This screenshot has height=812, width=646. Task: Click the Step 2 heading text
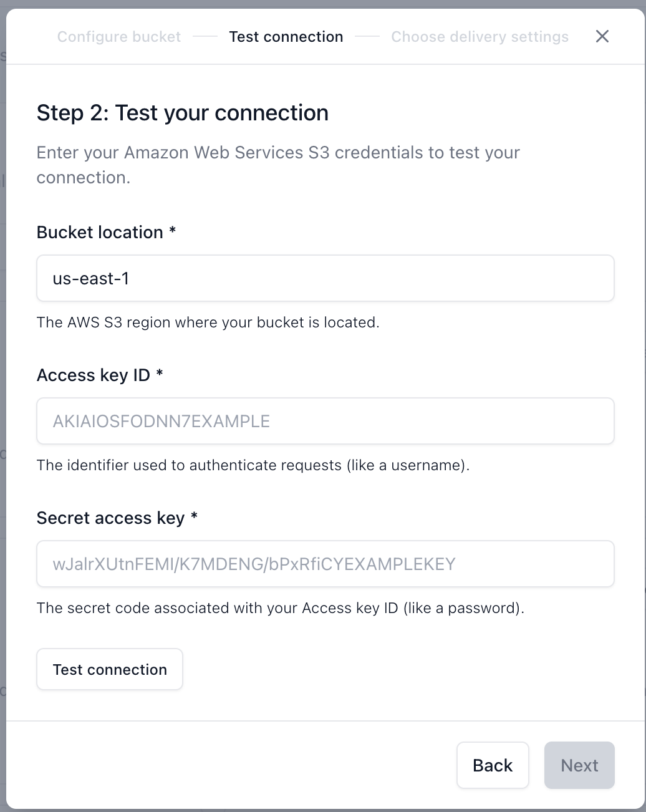click(x=182, y=113)
